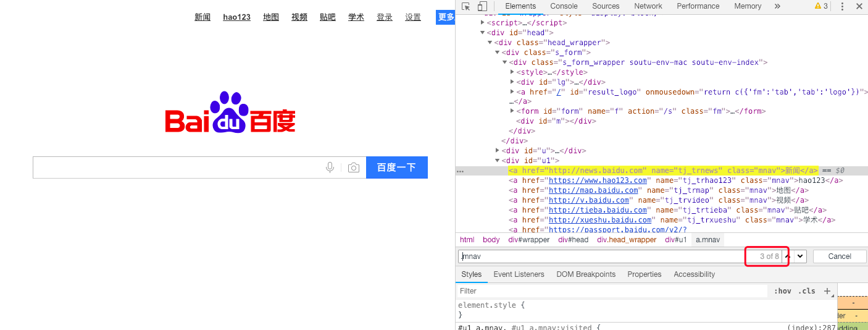868x330 pixels.
Task: Expand the form id="form" node
Action: tap(512, 111)
